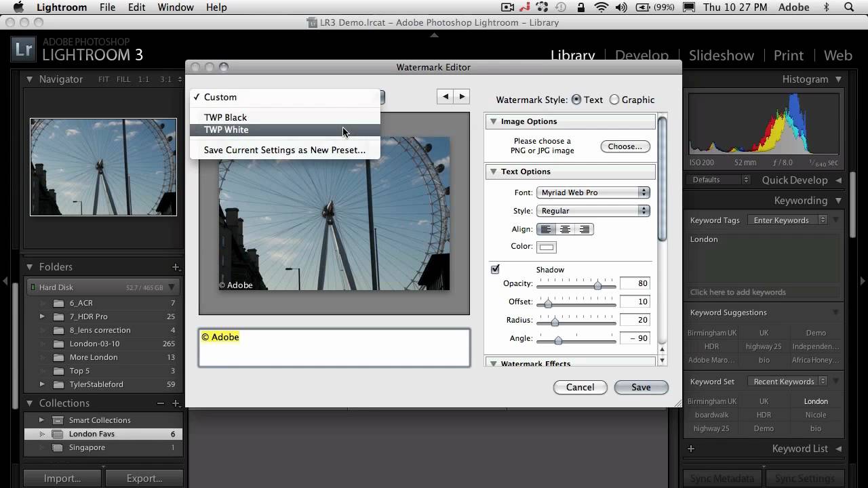Image resolution: width=868 pixels, height=488 pixels.
Task: Click the Singapore collection icon
Action: pyautogui.click(x=58, y=448)
